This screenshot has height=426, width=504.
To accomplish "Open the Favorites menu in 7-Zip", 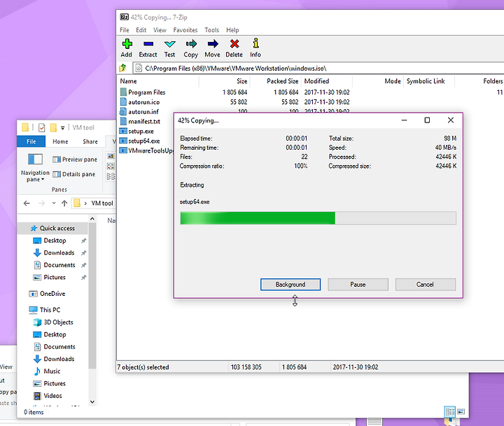I will pyautogui.click(x=185, y=30).
